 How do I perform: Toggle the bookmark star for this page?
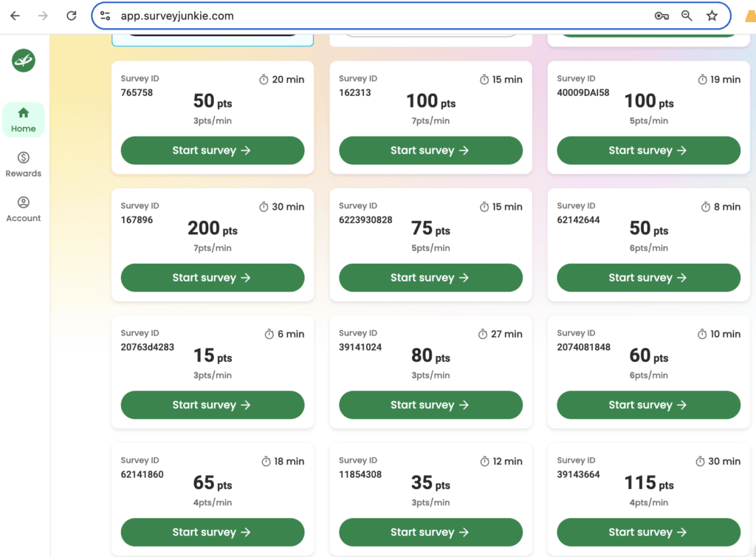(x=711, y=15)
